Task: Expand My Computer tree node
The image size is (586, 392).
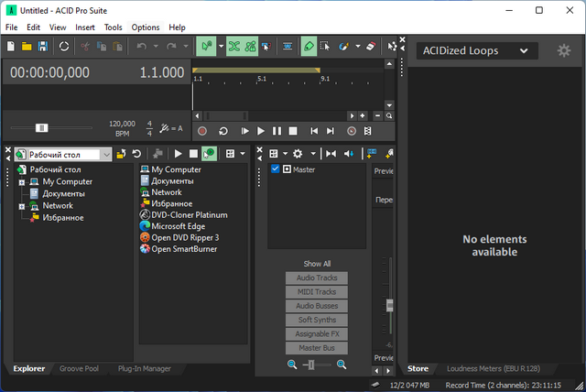Action: [21, 182]
